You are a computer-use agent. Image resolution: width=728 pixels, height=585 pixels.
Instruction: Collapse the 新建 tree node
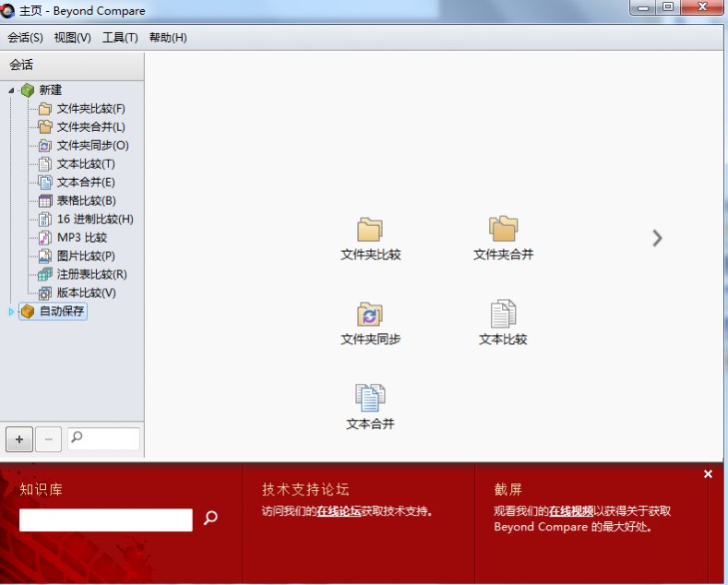[11, 90]
